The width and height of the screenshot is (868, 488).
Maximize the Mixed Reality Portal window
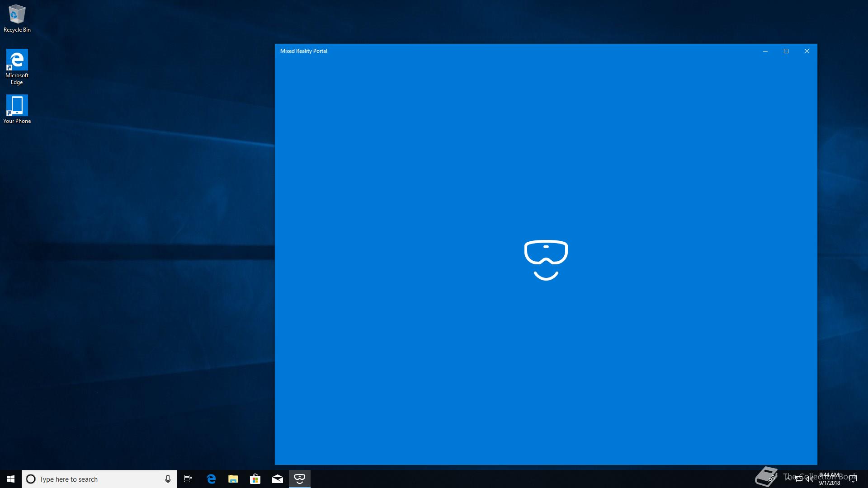pyautogui.click(x=786, y=51)
